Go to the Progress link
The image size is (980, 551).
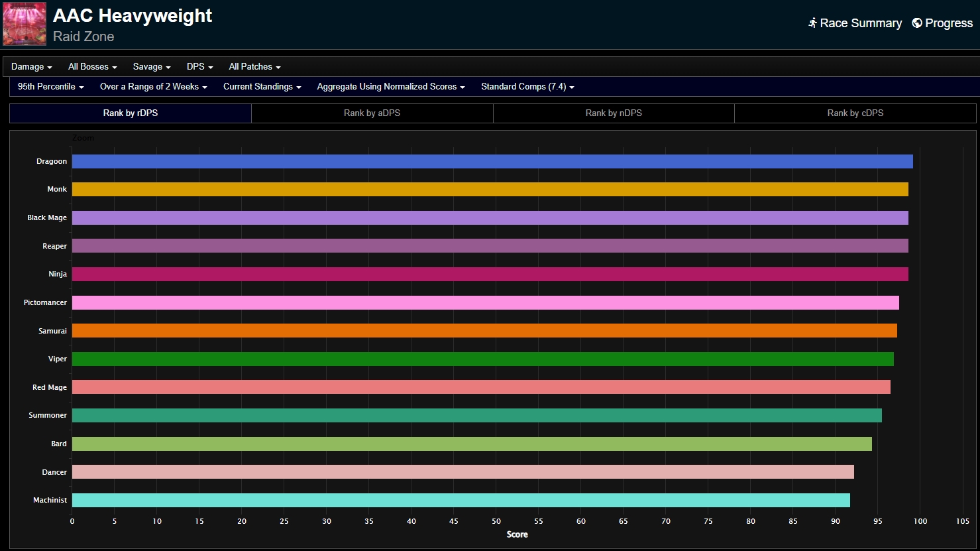tap(948, 23)
